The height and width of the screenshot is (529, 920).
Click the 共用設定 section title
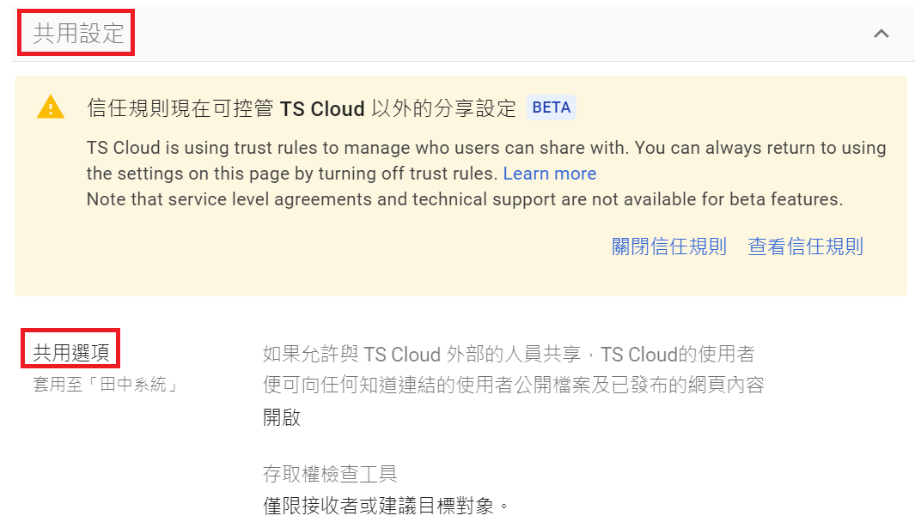tap(78, 34)
